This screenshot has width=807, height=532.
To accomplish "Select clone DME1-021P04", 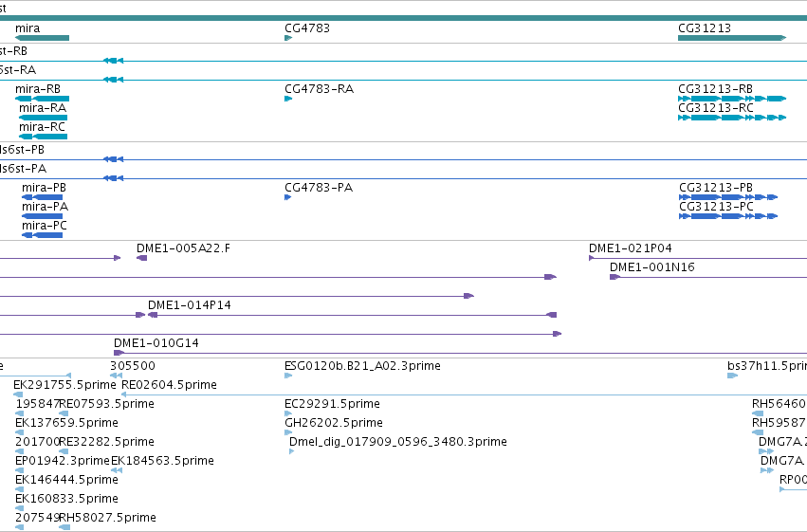I will (698, 258).
